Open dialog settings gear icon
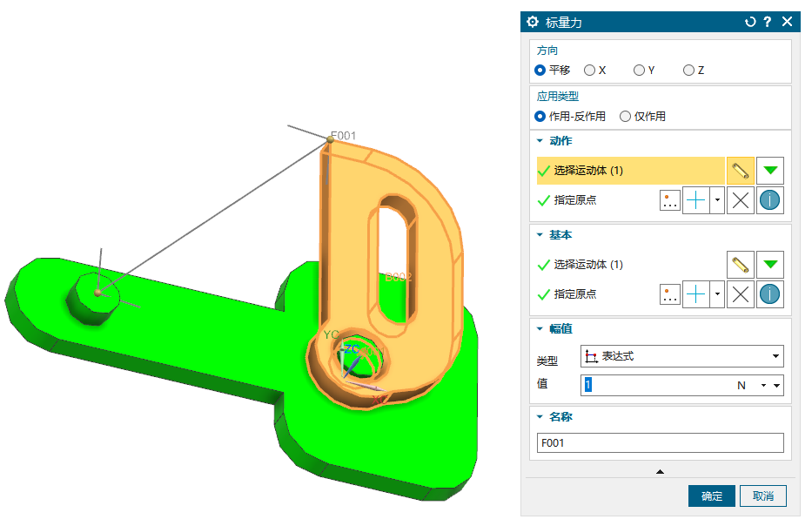This screenshot has height=526, width=812. coord(534,23)
